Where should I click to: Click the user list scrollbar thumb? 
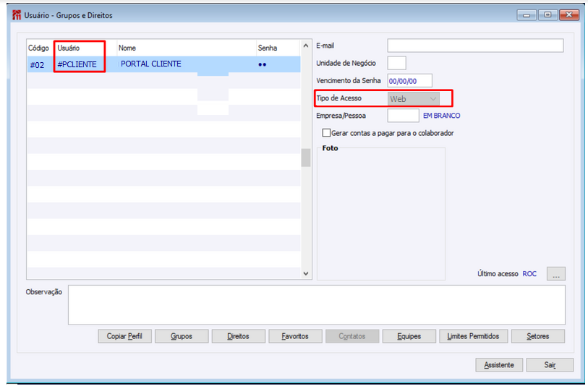tap(306, 158)
